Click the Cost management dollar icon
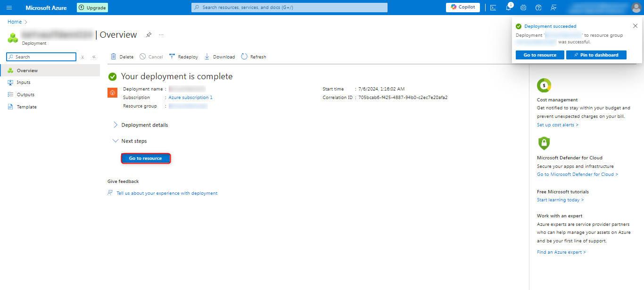Image resolution: width=644 pixels, height=290 pixels. [544, 85]
